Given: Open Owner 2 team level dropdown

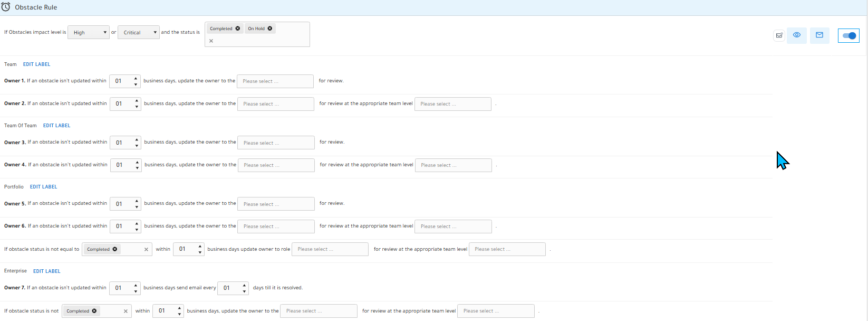Looking at the screenshot, I should click(x=453, y=104).
